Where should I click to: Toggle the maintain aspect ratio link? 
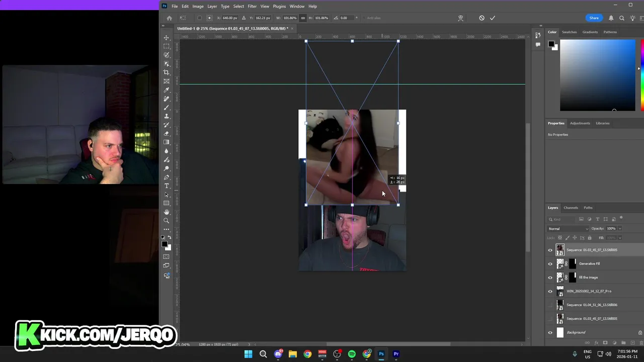pos(302,18)
